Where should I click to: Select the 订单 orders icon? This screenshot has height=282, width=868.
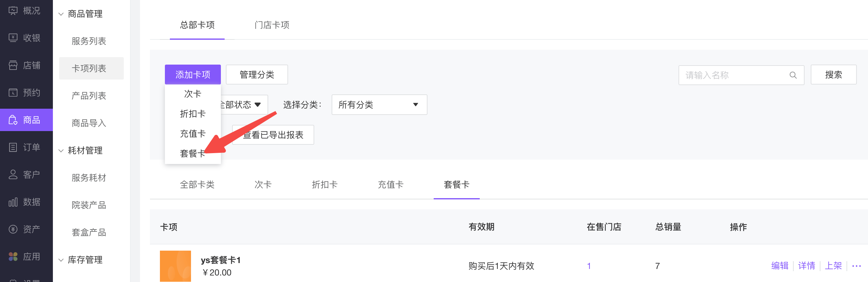click(13, 147)
